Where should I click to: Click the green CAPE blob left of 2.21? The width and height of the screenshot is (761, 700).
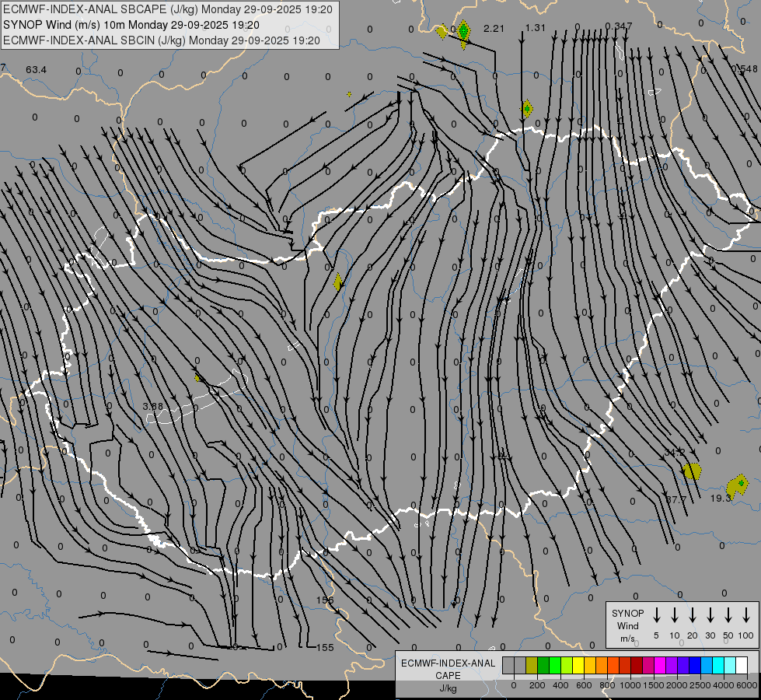pyautogui.click(x=463, y=32)
